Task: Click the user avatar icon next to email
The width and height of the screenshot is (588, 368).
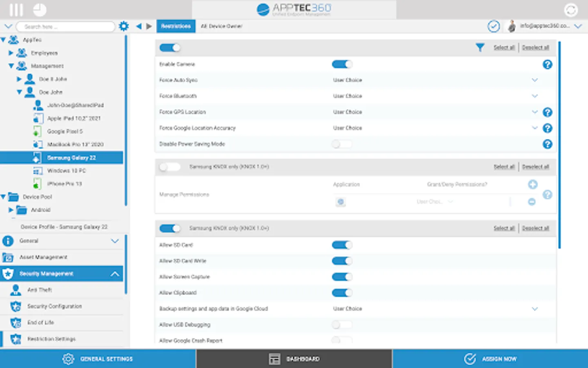Action: click(x=512, y=26)
